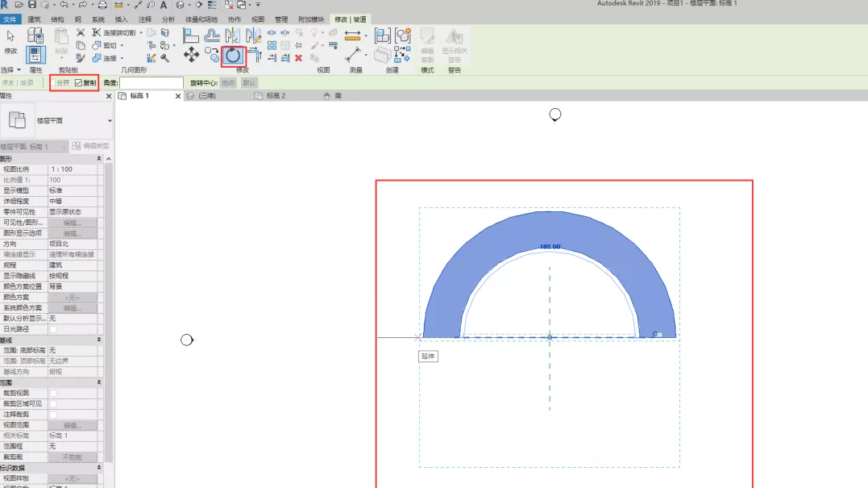Click 编辑... button for 视图范围
This screenshot has width=868, height=488.
pyautogui.click(x=73, y=425)
